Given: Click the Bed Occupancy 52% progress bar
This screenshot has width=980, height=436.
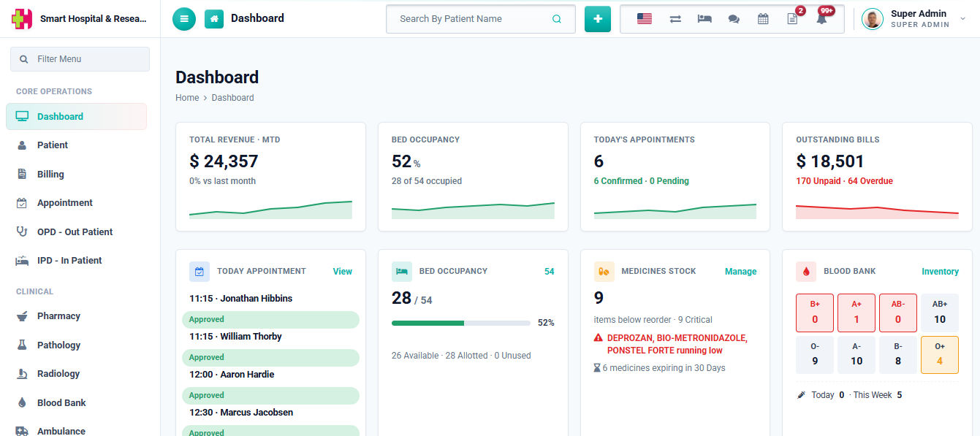Looking at the screenshot, I should (x=461, y=323).
